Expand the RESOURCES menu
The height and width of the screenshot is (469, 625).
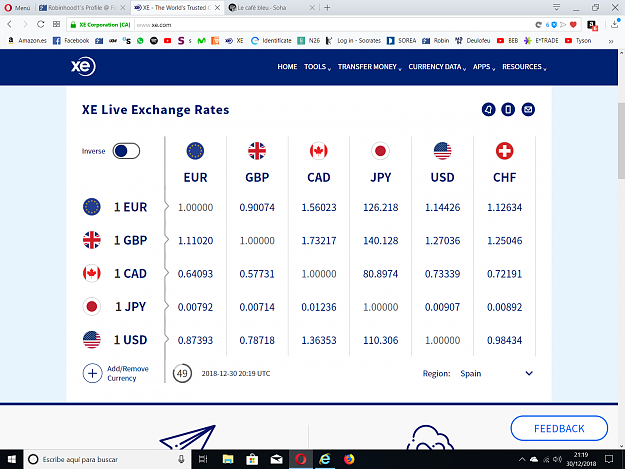pos(524,67)
